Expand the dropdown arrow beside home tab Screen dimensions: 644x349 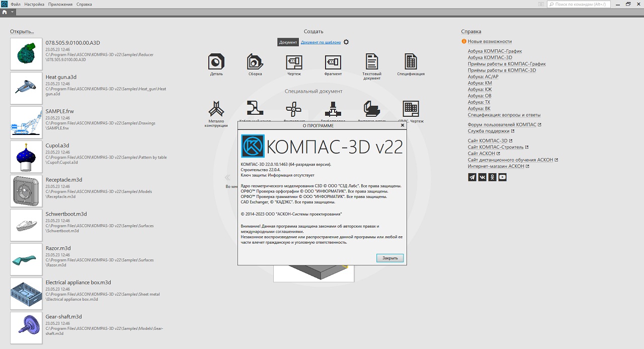[x=13, y=12]
